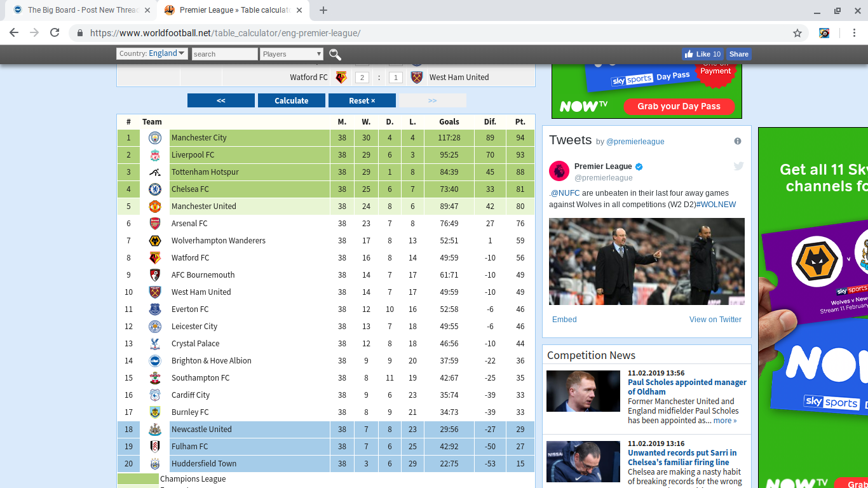The image size is (868, 488).
Task: Click the magnifying glass search icon
Action: [x=335, y=55]
